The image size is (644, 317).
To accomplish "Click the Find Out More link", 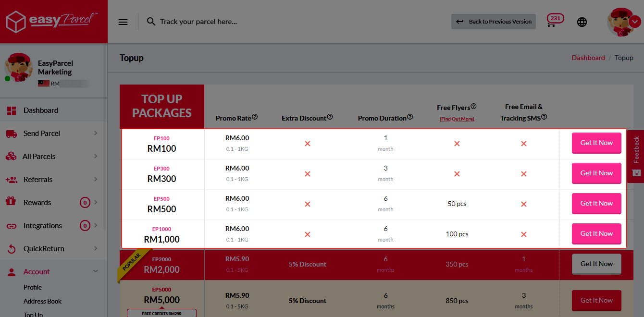I will click(457, 119).
